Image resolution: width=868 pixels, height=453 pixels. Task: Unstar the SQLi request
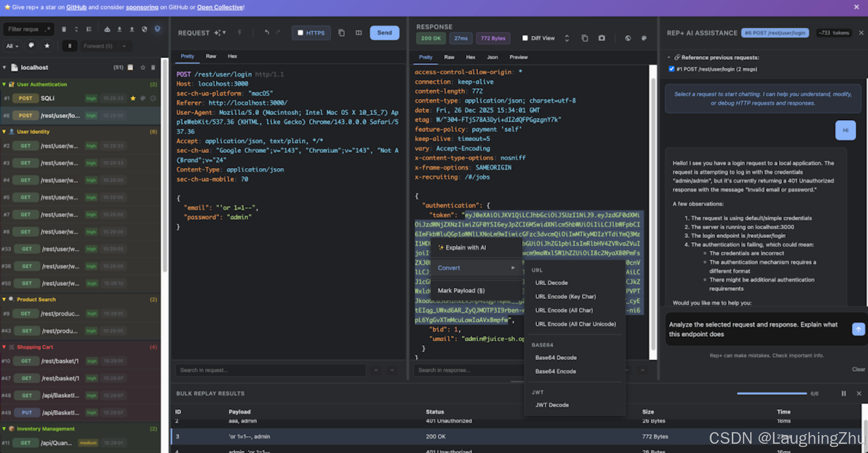(x=133, y=98)
